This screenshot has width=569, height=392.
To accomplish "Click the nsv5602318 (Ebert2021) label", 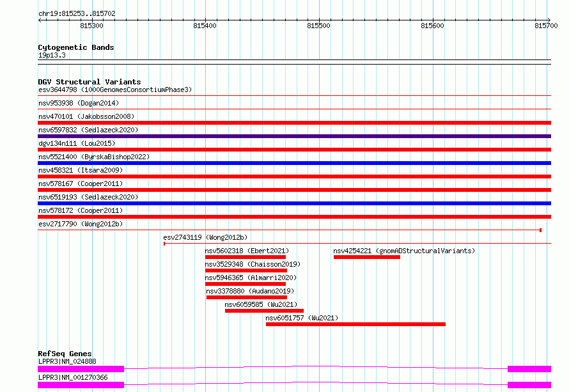I will [247, 251].
